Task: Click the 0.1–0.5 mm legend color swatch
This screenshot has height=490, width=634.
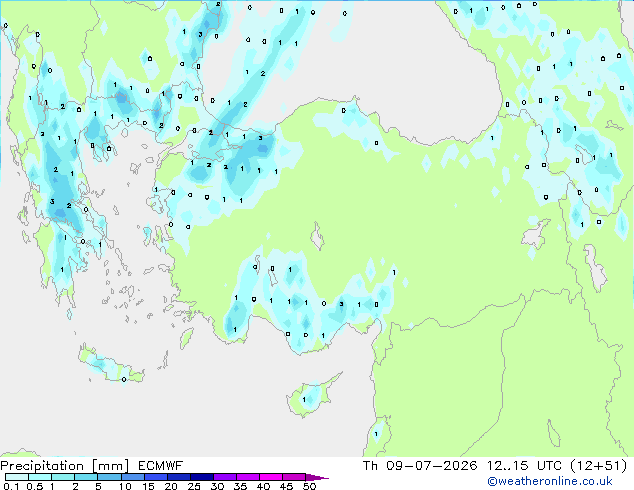Action: [x=17, y=477]
